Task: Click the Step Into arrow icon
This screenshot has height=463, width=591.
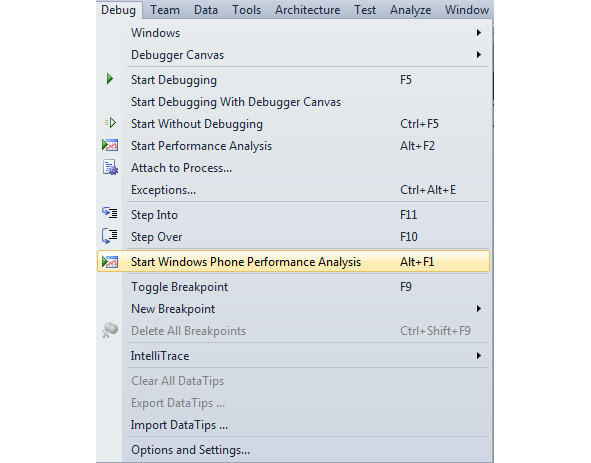Action: click(x=110, y=213)
